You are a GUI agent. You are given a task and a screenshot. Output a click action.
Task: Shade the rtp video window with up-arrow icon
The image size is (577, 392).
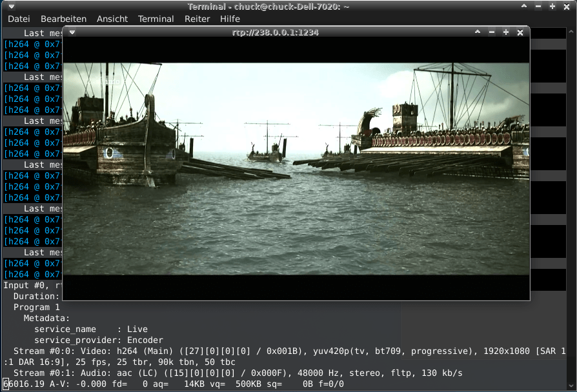pos(478,32)
